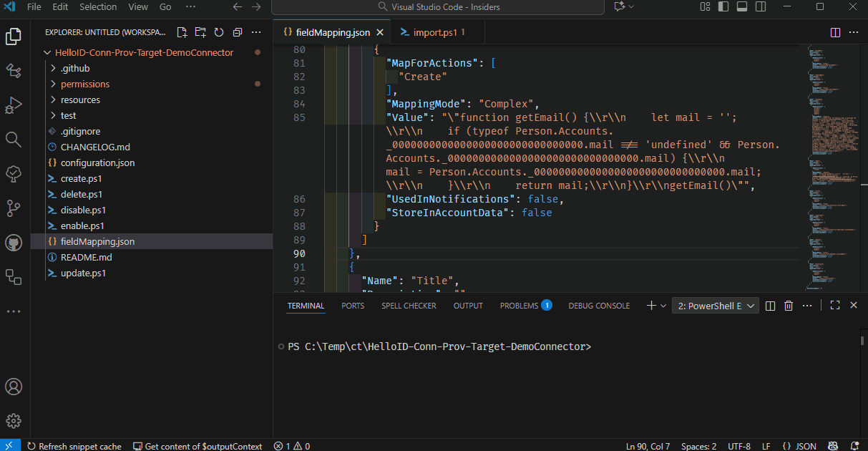
Task: Switch to the PROBLEMS panel tab
Action: tap(526, 306)
